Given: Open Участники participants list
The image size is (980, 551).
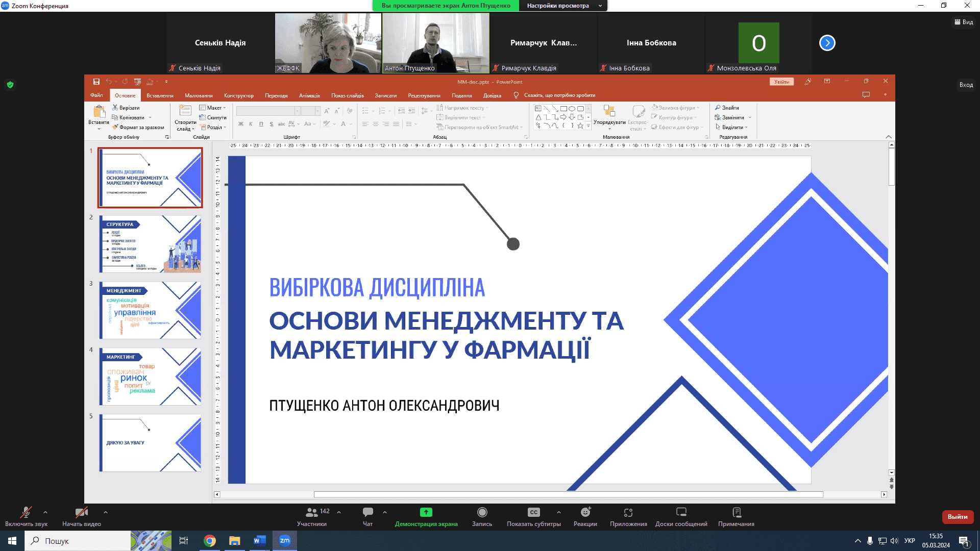Looking at the screenshot, I should point(312,516).
